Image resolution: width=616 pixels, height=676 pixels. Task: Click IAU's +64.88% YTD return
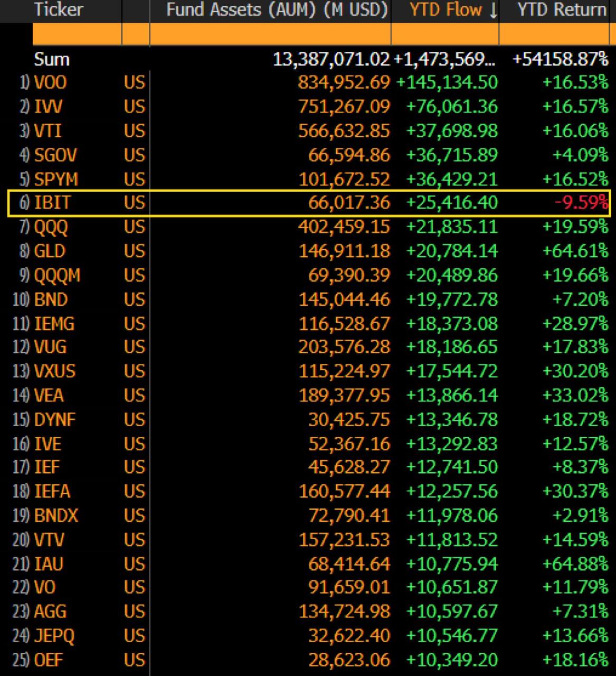point(575,564)
